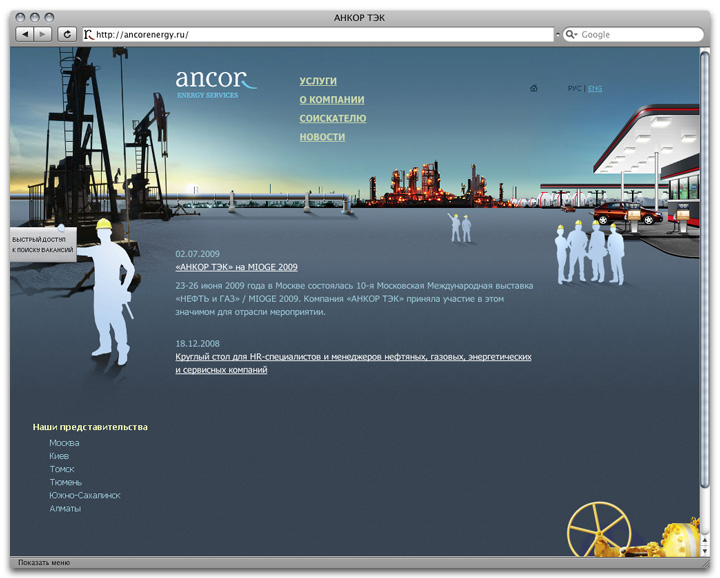This screenshot has height=578, width=720.
Task: Go to the СОИСКАТЕЛЮ section
Action: click(332, 118)
